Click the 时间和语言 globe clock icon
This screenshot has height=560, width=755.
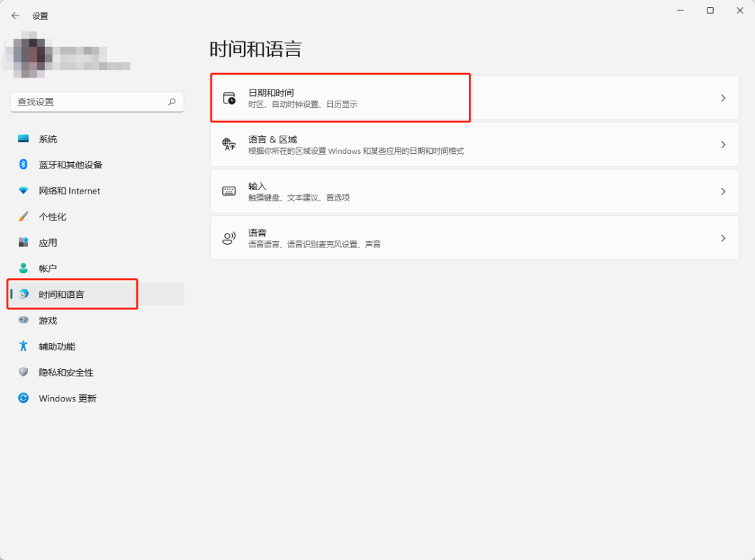tap(23, 294)
